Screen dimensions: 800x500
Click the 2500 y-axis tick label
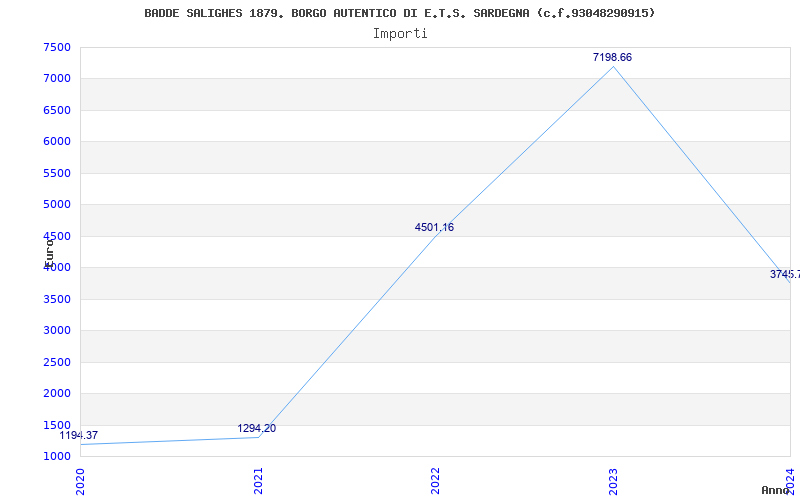point(57,362)
